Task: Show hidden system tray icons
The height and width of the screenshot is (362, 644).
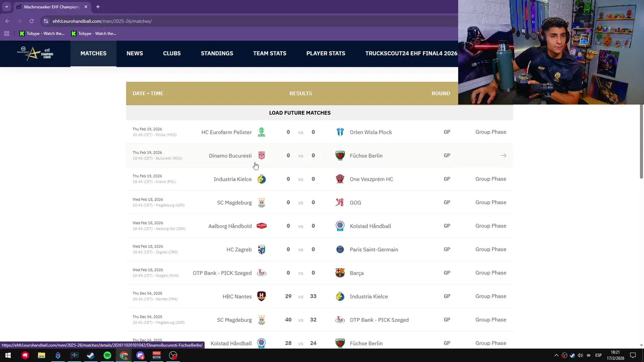Action: pos(556,355)
